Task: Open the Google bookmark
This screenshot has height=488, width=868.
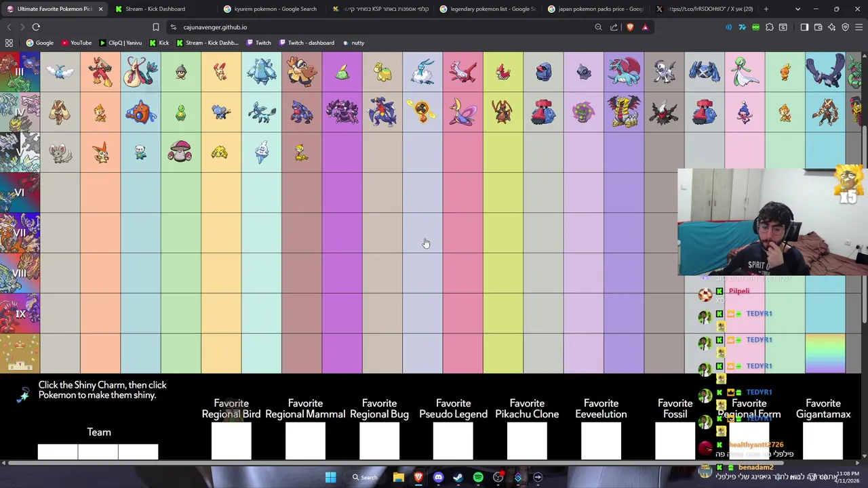Action: 39,43
